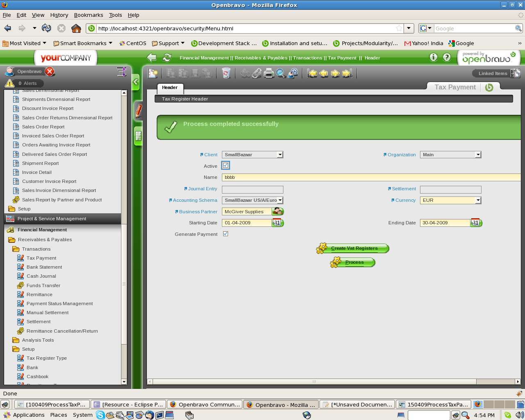
Task: Expand the Accounting Schema dropdown
Action: click(x=280, y=200)
